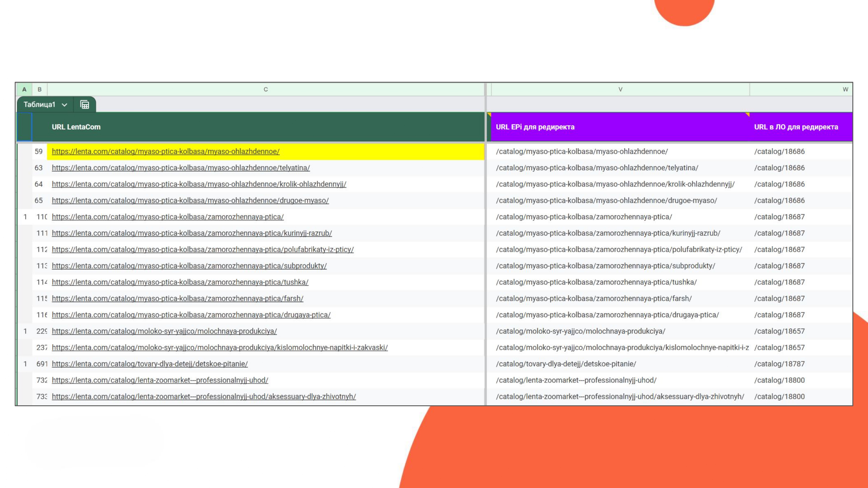This screenshot has height=488, width=868.
Task: Open the telyatina catalog link
Action: (181, 168)
